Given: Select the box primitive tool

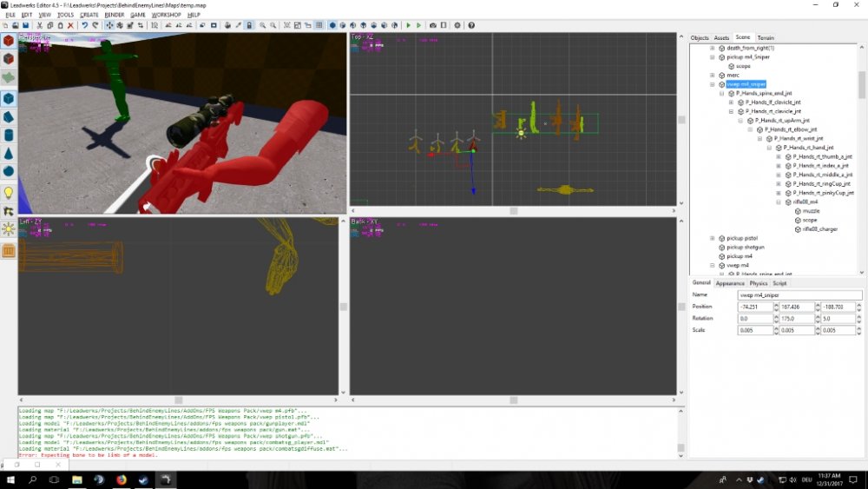Looking at the screenshot, I should [x=9, y=98].
